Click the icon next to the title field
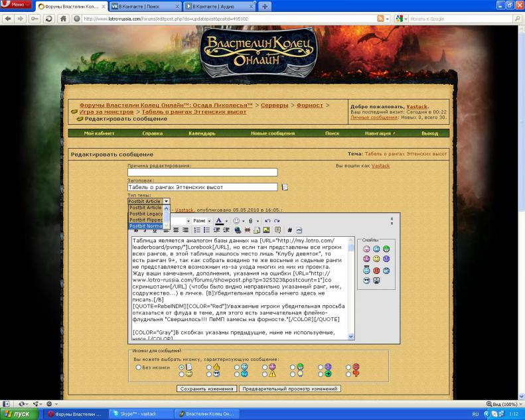The width and height of the screenshot is (525, 420). coord(285,186)
